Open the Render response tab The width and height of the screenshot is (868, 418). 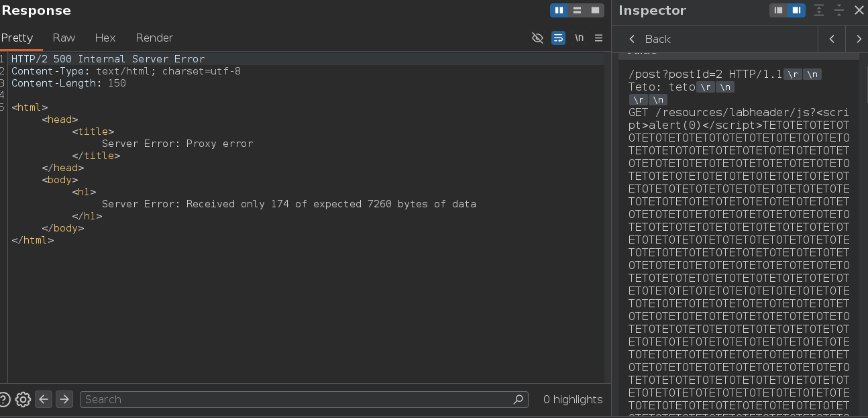pos(154,38)
